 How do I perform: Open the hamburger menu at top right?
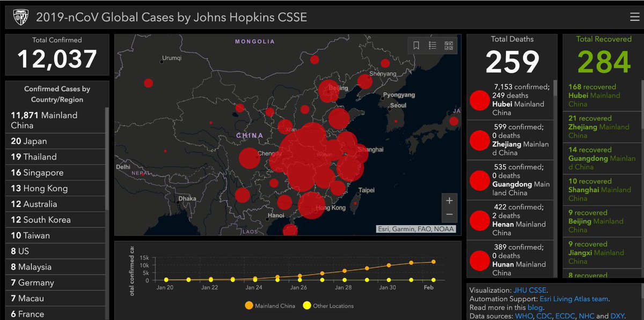click(634, 17)
